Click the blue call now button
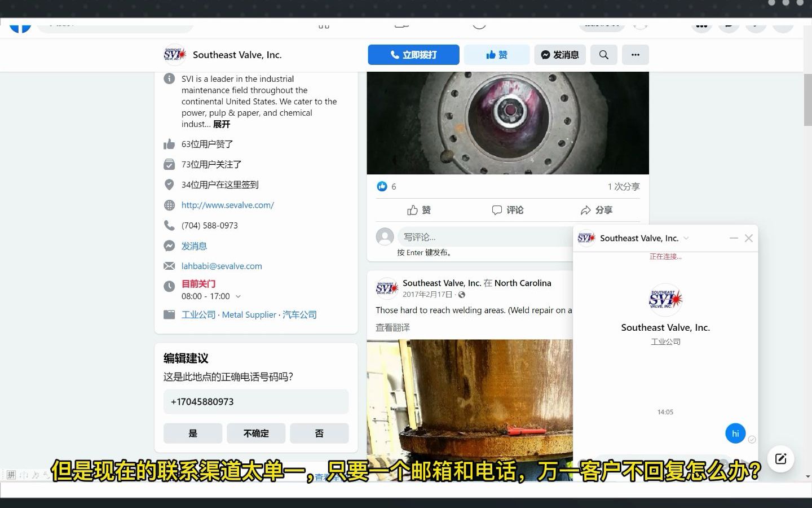This screenshot has width=812, height=508. [413, 55]
